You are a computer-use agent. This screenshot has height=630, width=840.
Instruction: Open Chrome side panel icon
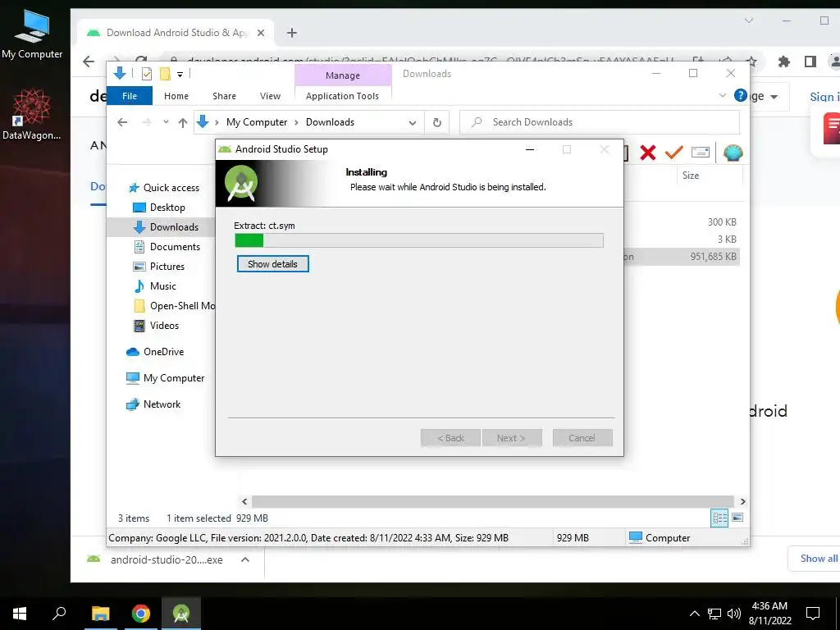(x=810, y=62)
